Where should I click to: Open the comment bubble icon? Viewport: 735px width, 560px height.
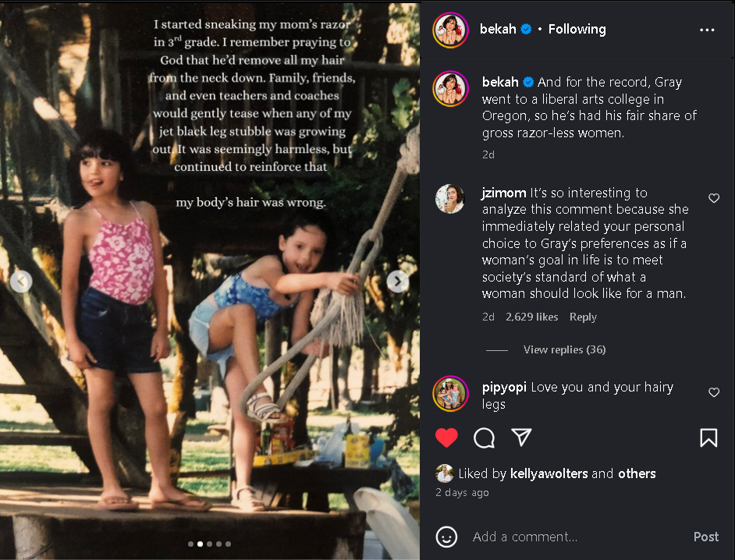485,438
